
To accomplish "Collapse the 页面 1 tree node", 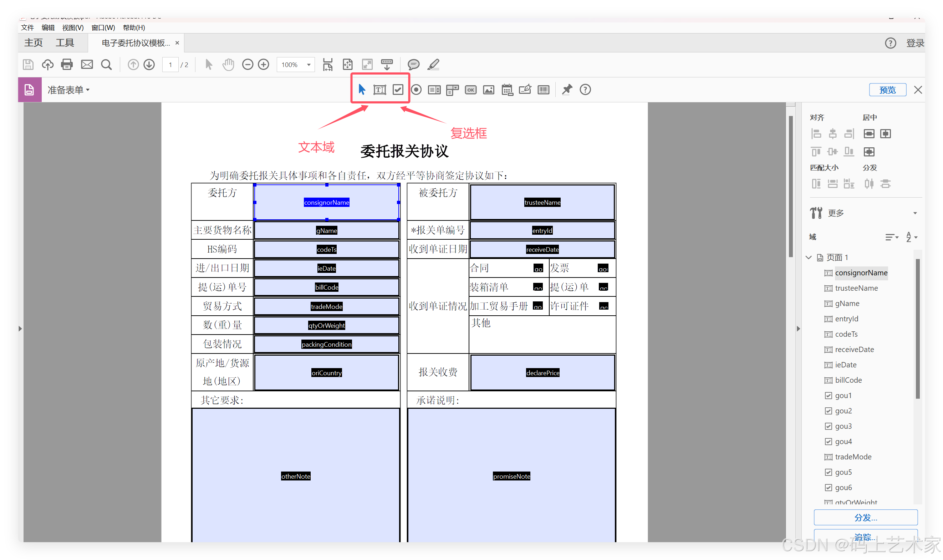I will coord(808,258).
